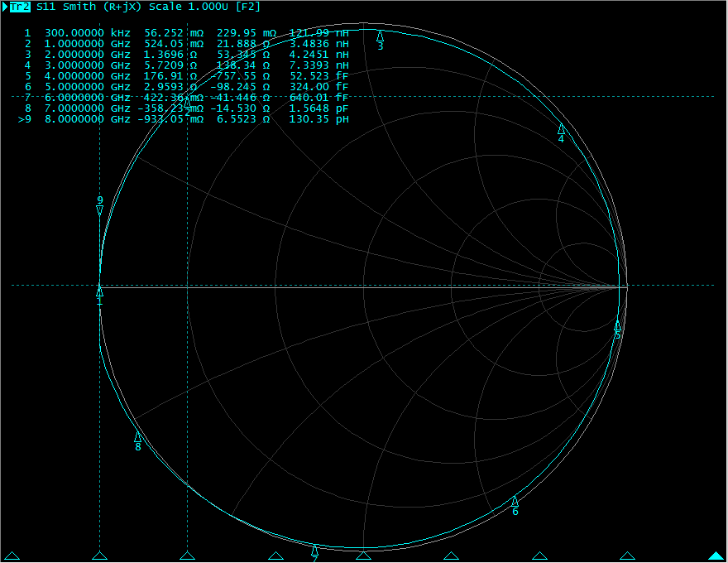Screen dimensions: 728x563
Task: Click the S11 measurement label
Action: pos(46,7)
